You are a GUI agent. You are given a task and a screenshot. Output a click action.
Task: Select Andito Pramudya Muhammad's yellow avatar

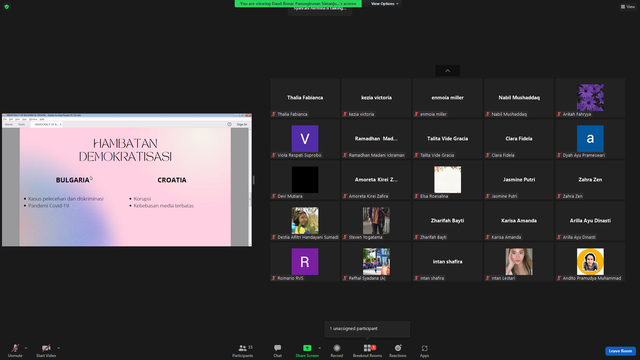pyautogui.click(x=590, y=262)
